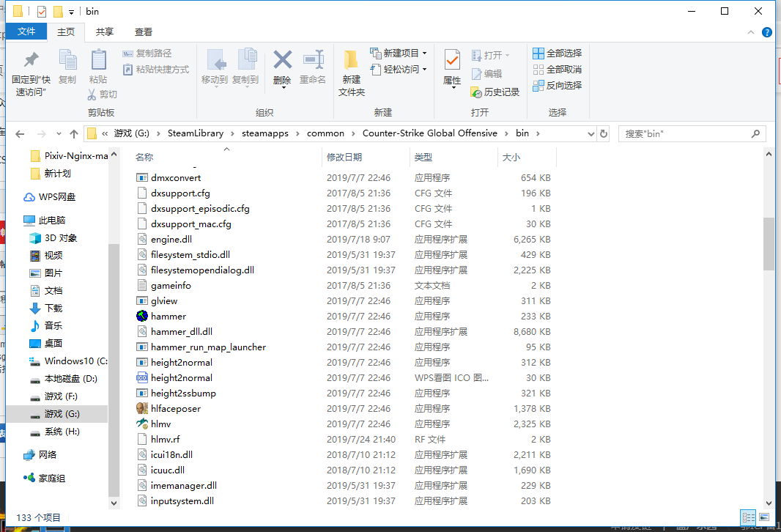The image size is (781, 532).
Task: Switch to large icons view layout
Action: [763, 517]
